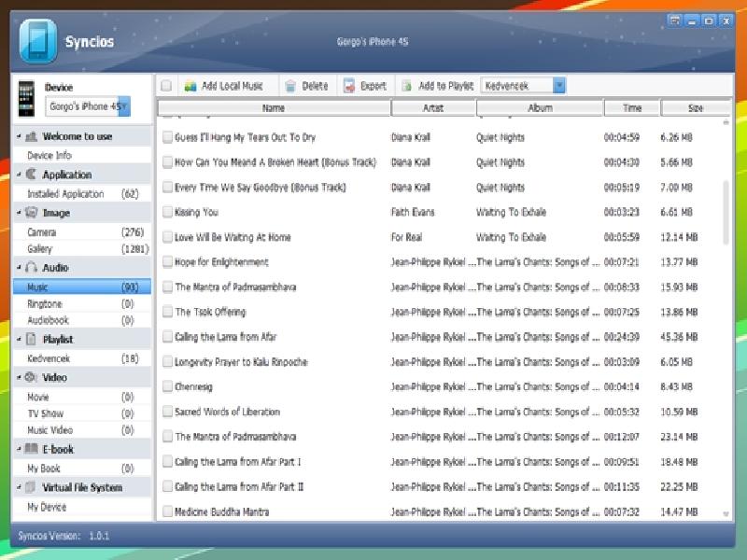This screenshot has height=560, width=747.
Task: Click the Welcome to use section icon
Action: (32, 136)
